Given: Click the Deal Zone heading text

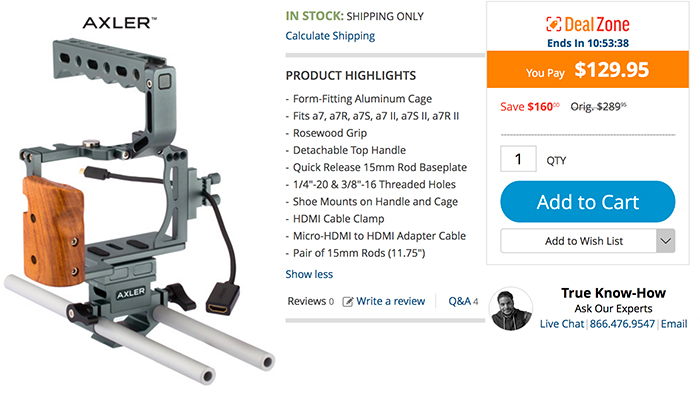Looking at the screenshot, I should 597,24.
